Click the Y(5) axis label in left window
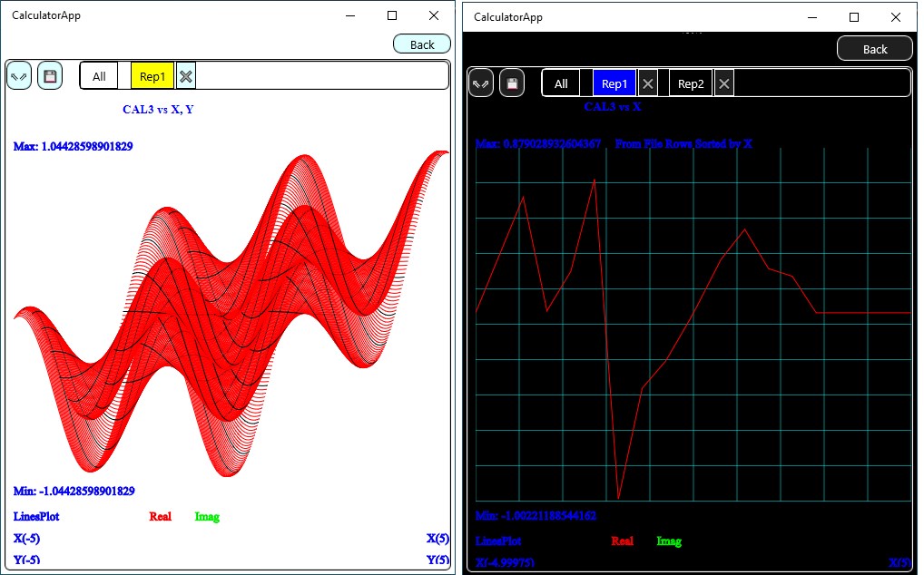Image resolution: width=924 pixels, height=575 pixels. pos(437,559)
